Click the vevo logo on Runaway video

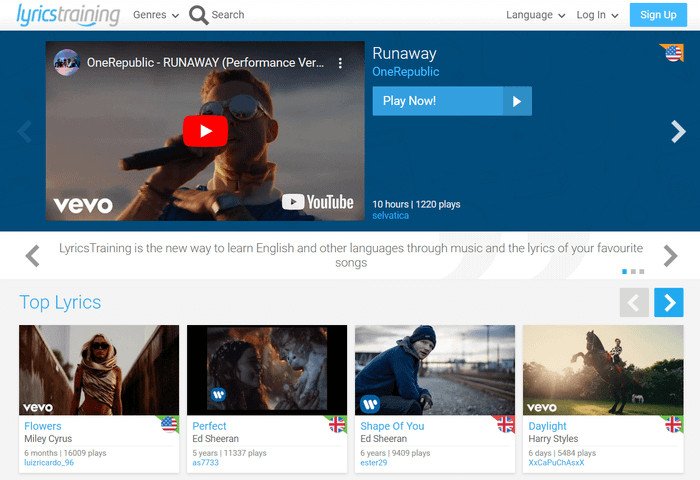[83, 205]
